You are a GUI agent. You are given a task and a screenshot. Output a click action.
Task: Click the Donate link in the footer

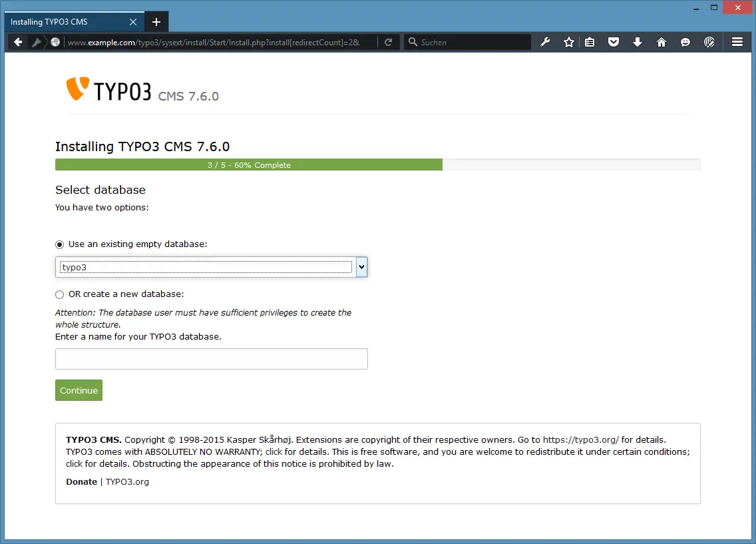pos(81,482)
